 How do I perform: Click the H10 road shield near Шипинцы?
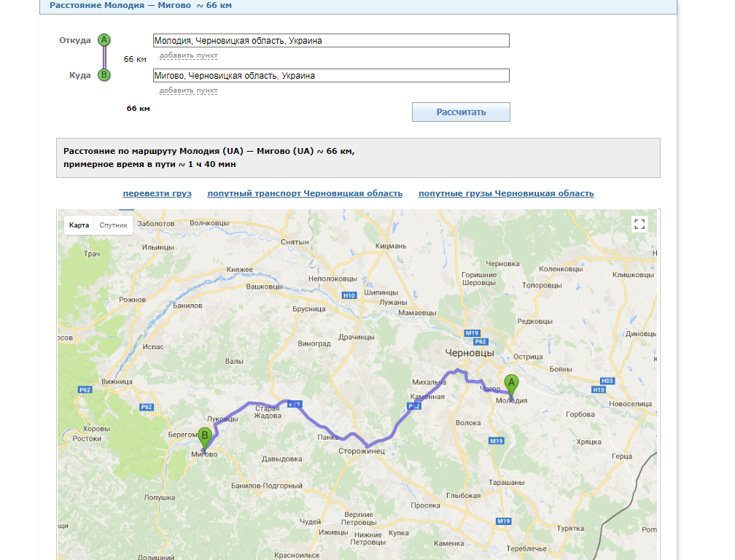click(349, 295)
